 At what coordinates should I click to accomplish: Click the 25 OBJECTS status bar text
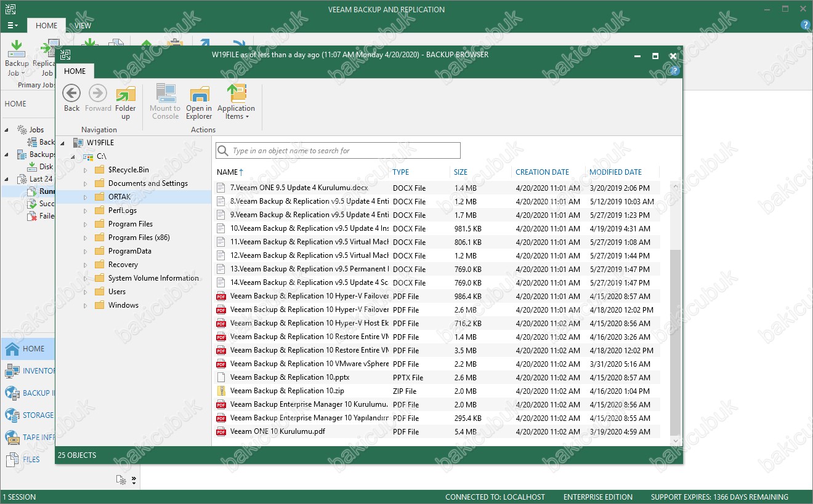coord(77,455)
